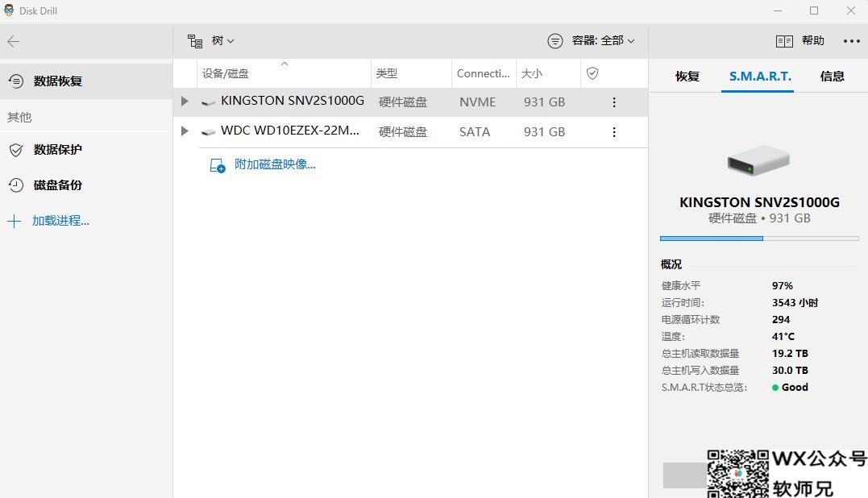Sort by 设备/磁盘 column
The height and width of the screenshot is (498, 868).
click(226, 73)
